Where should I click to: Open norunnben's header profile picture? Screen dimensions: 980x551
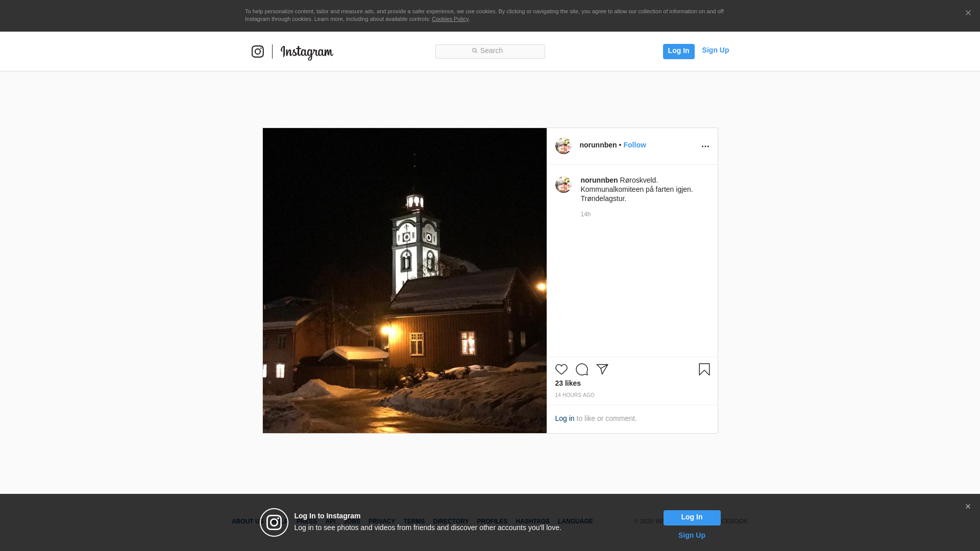[x=563, y=146]
